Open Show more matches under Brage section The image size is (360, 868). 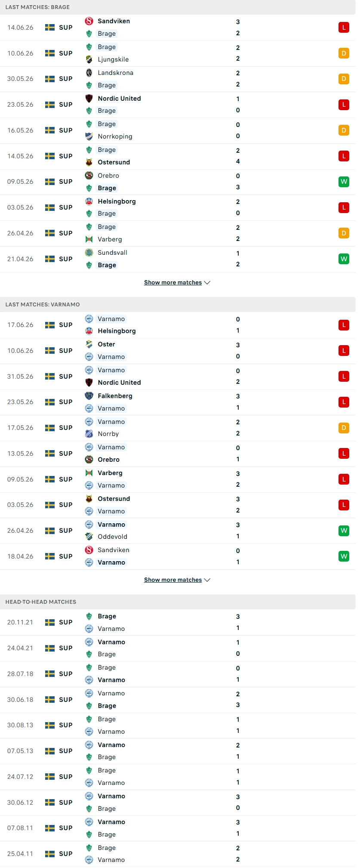173,283
